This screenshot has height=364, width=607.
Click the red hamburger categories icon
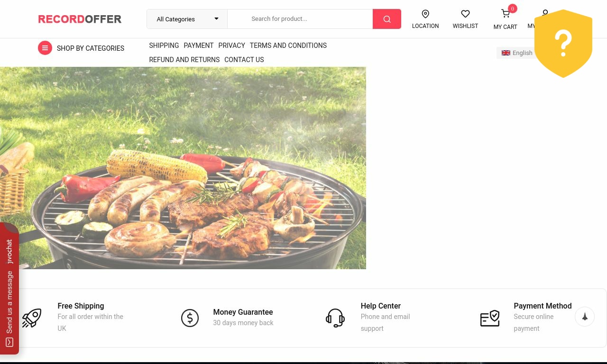point(45,48)
